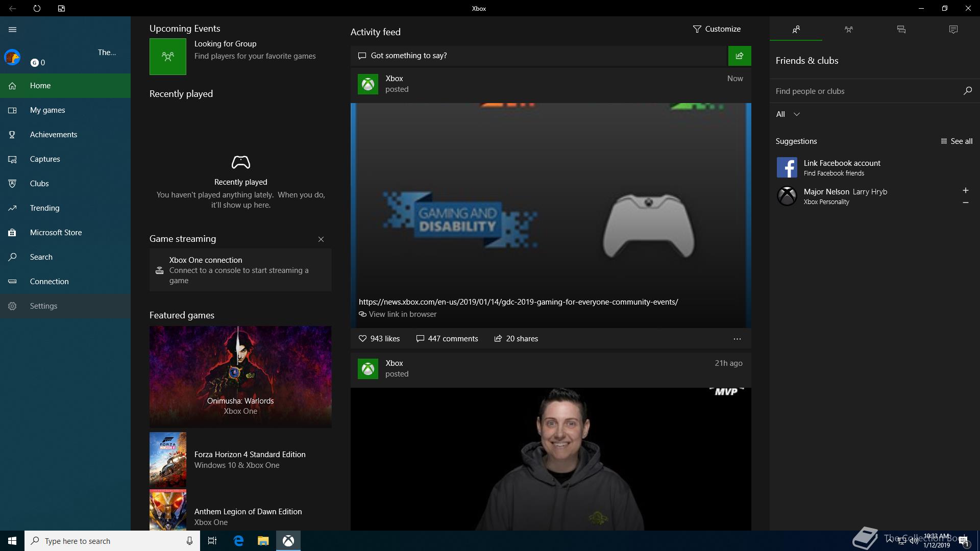Click Forza Horizon 4 Standard Edition title

click(250, 455)
